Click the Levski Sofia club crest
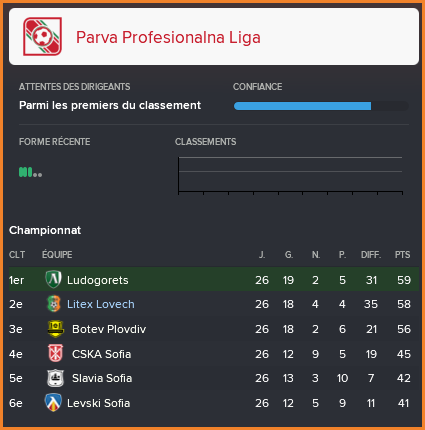 coord(53,403)
